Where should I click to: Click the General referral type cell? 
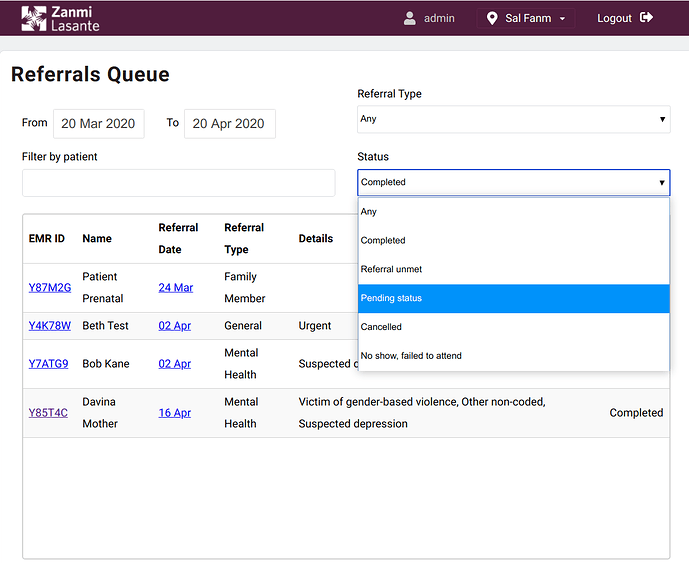pyautogui.click(x=243, y=326)
